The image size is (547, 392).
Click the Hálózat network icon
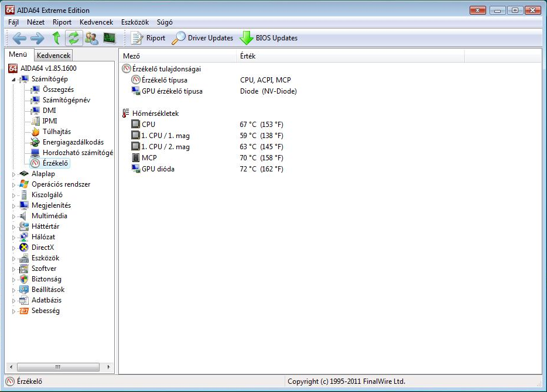(24, 237)
